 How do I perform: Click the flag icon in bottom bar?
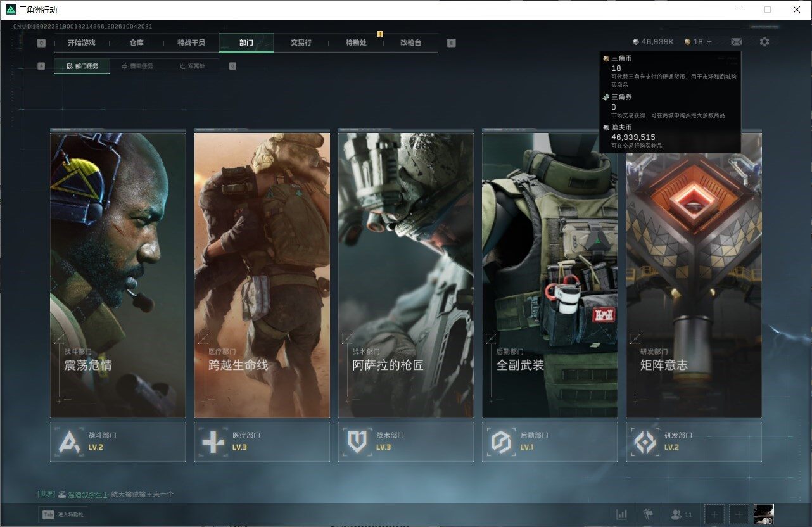tap(648, 514)
